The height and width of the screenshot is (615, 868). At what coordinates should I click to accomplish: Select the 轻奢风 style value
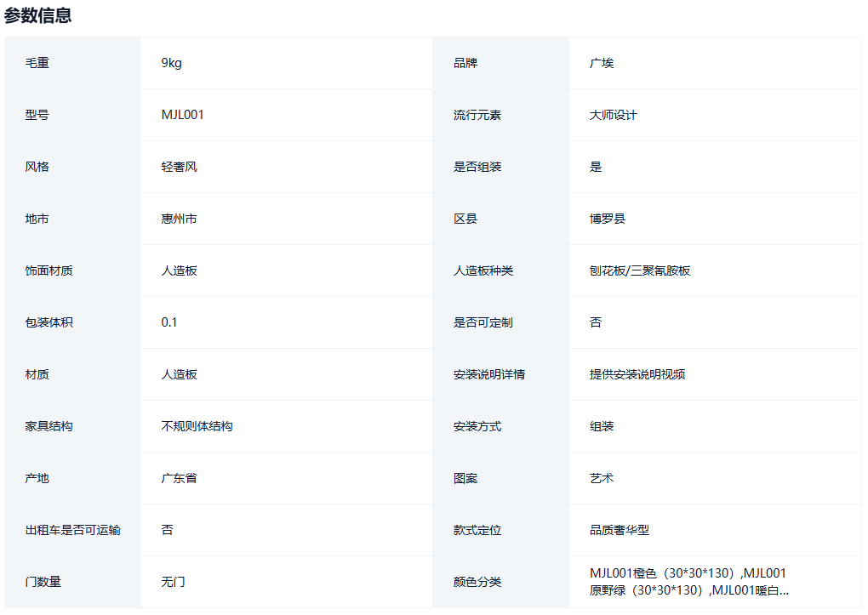point(179,167)
